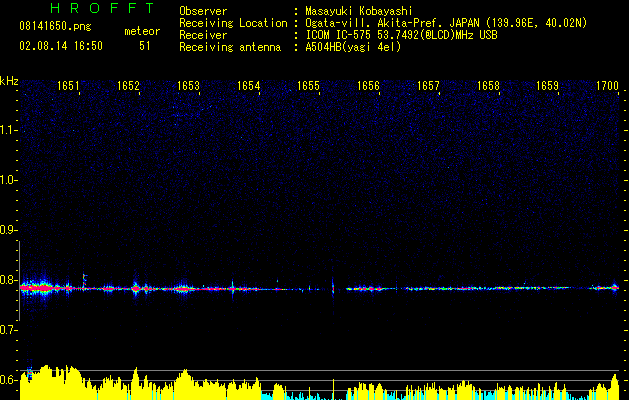
Task: Select the filename 08141650.png
Action: 55,26
